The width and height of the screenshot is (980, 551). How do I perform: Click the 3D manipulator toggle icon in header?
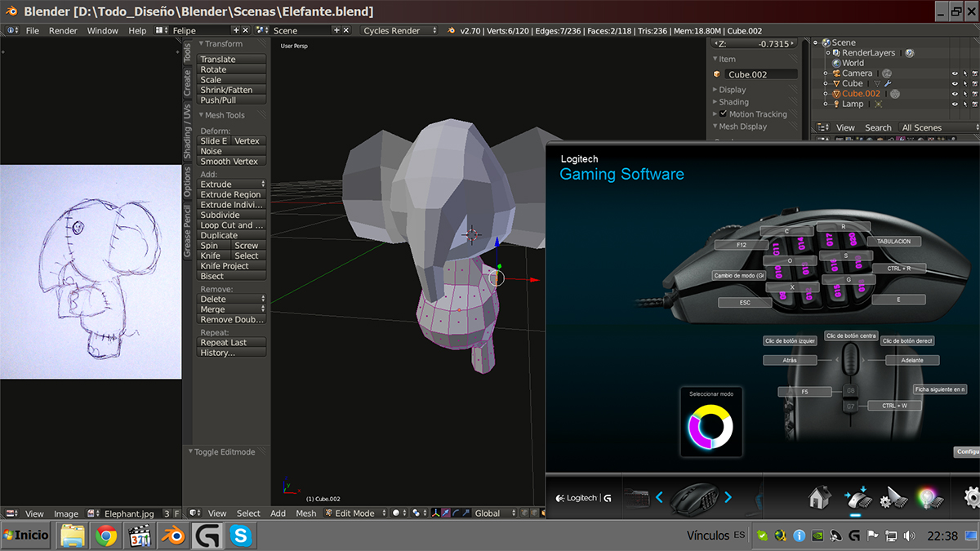[x=436, y=513]
